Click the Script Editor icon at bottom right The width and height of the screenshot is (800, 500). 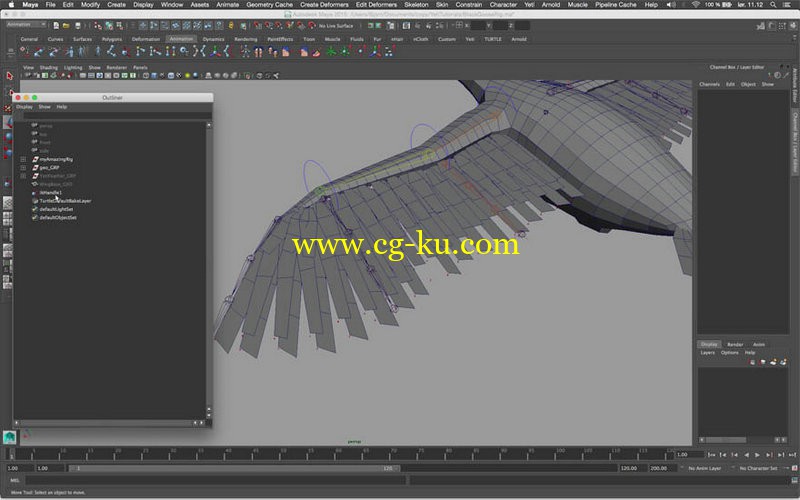[x=794, y=480]
